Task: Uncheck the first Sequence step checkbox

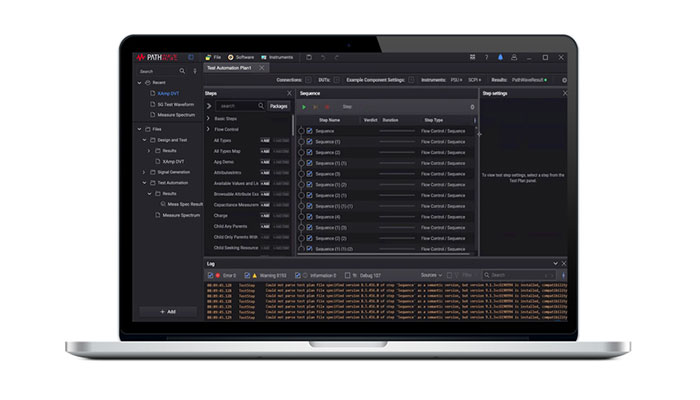Action: pos(310,131)
